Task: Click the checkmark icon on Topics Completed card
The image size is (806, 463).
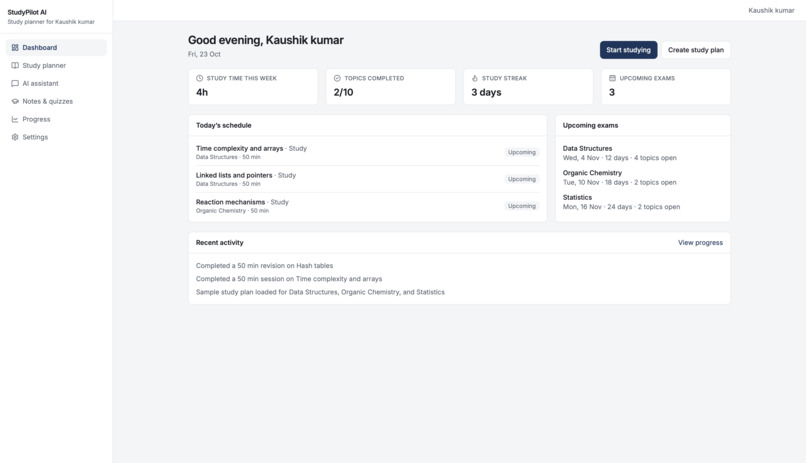Action: (337, 78)
